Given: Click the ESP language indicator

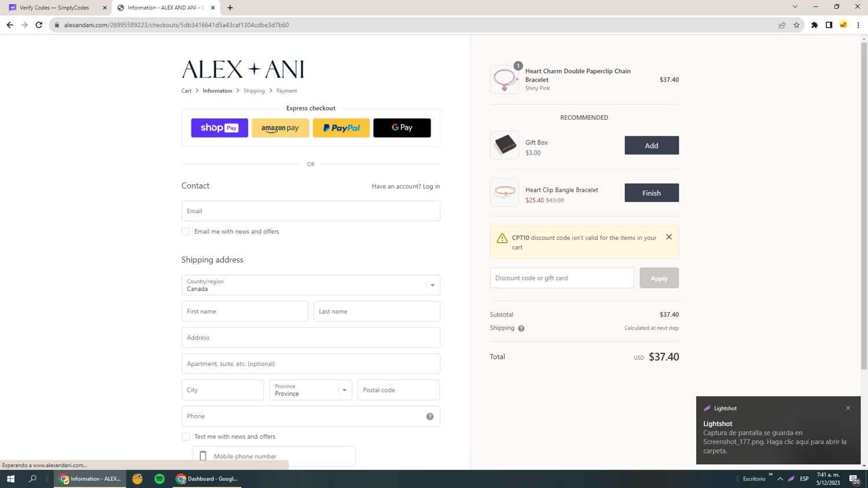Looking at the screenshot, I should [x=804, y=479].
